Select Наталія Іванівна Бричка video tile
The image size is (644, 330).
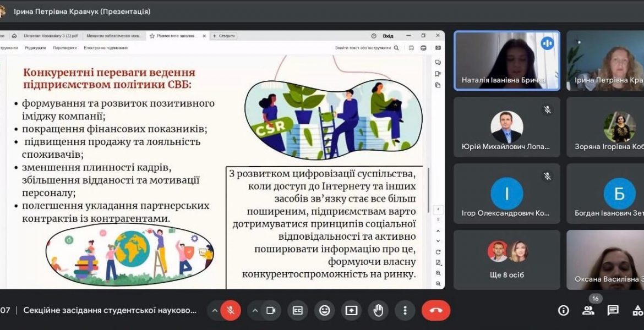[507, 61]
